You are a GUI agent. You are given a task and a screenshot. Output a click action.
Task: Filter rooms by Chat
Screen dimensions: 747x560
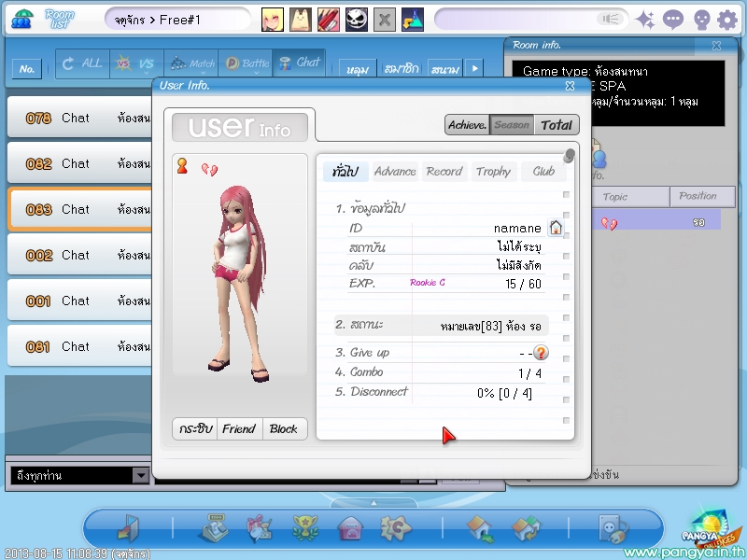(x=299, y=63)
